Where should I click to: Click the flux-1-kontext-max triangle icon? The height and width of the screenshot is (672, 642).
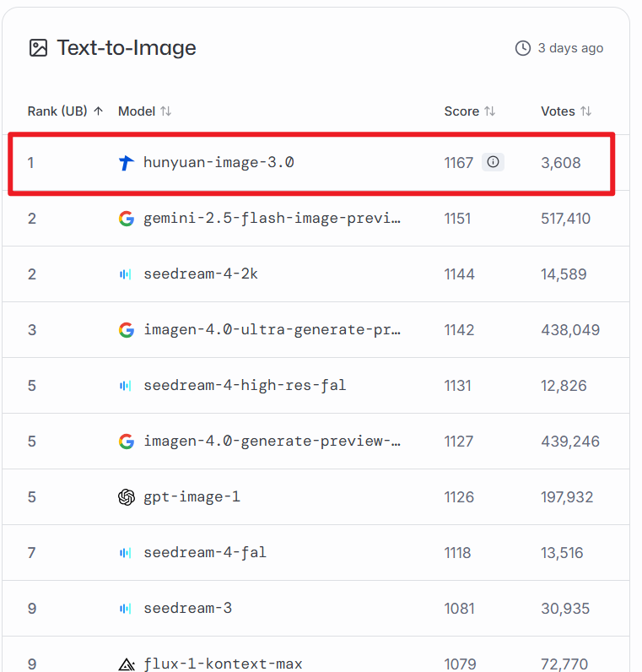127,664
